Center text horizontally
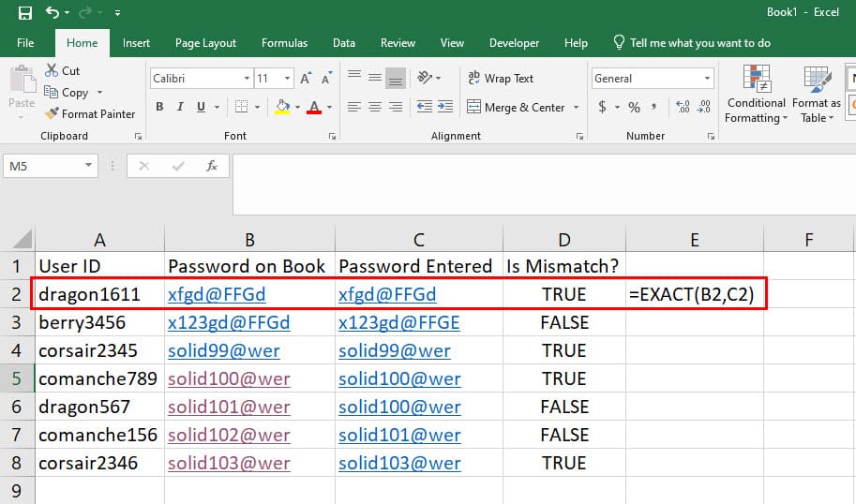Screen dimensions: 856x504 374,107
